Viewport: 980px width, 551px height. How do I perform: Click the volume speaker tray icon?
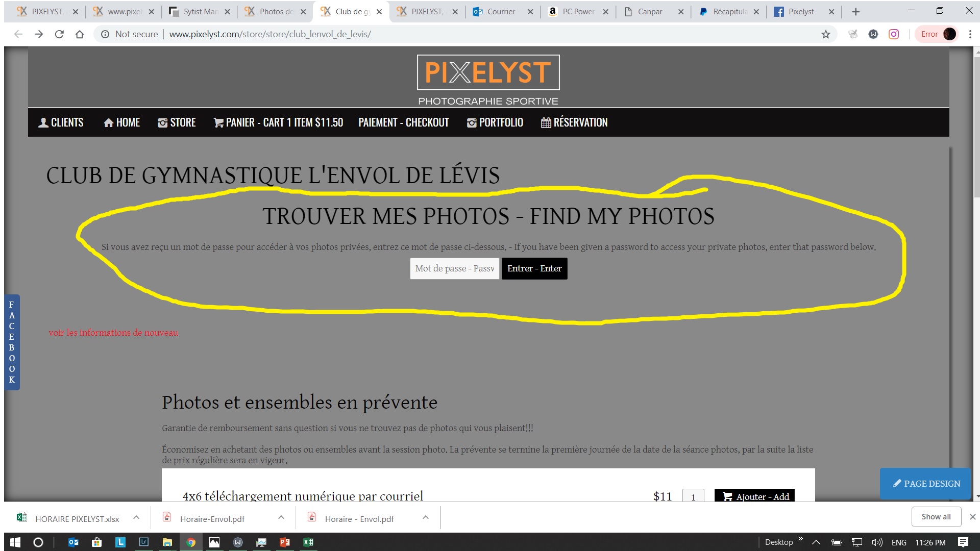tap(877, 542)
